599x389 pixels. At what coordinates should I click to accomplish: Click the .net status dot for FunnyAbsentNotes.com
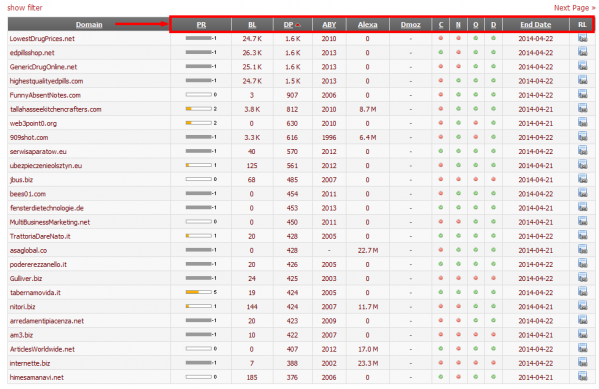click(458, 95)
